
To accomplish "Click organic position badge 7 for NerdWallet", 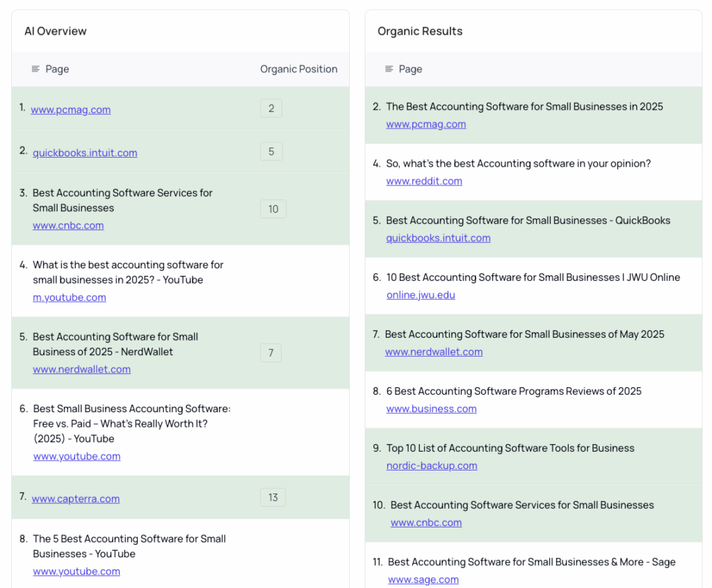I will point(270,353).
